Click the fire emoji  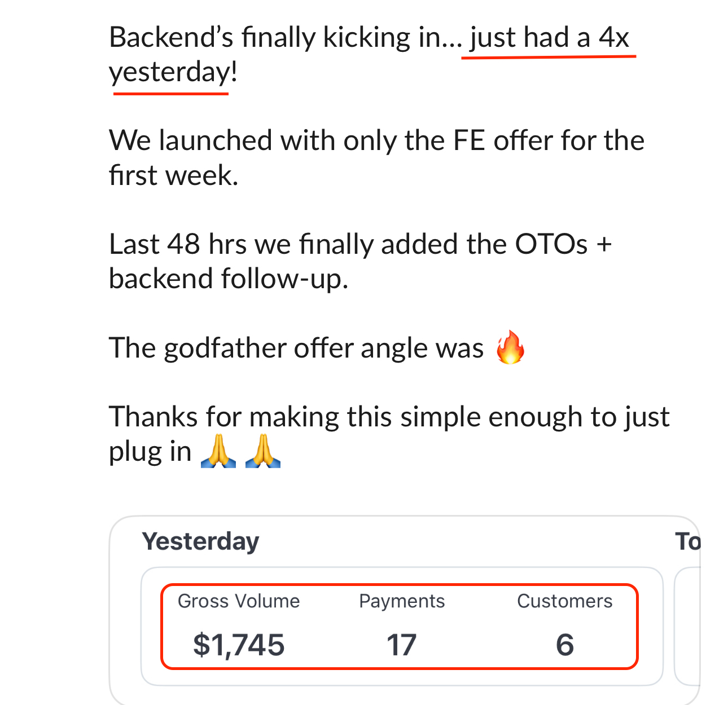[510, 347]
